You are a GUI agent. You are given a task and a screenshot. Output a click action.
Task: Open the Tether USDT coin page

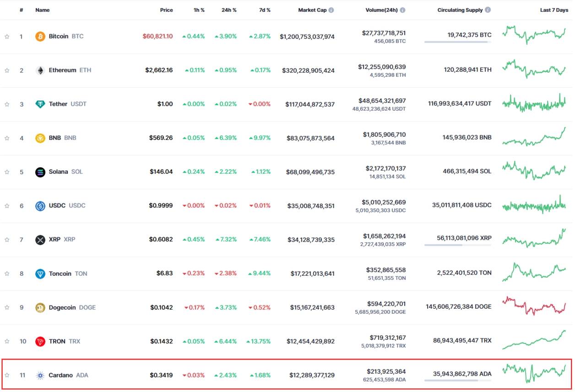tap(68, 104)
